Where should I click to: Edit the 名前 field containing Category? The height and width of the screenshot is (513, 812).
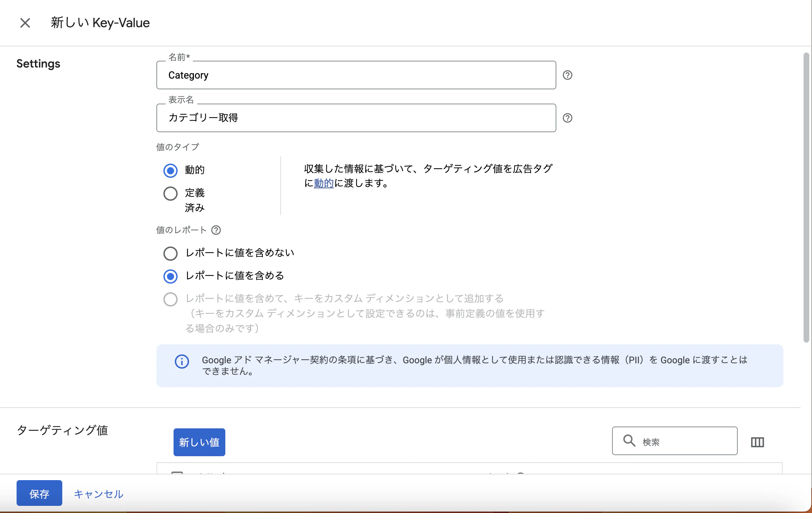coord(356,75)
